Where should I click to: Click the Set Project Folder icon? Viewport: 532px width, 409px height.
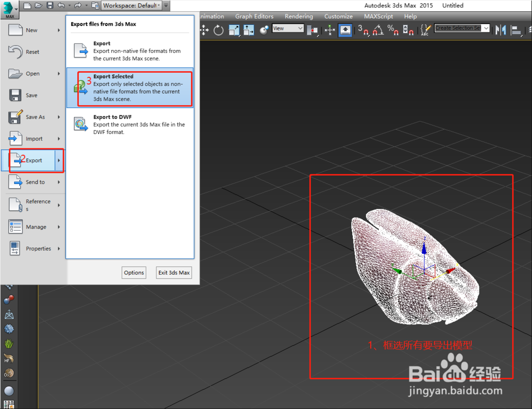coord(95,5)
